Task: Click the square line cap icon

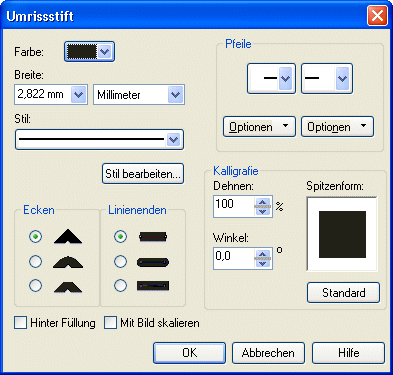Action: [x=153, y=237]
